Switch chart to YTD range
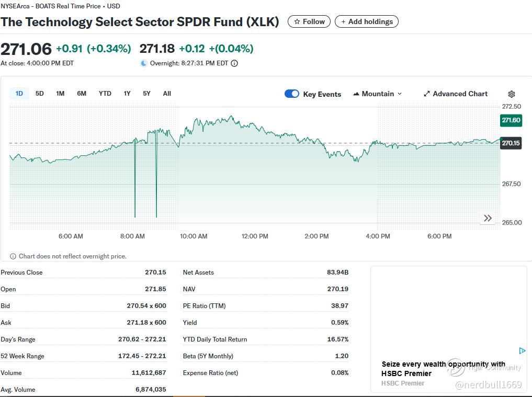532x397 pixels. coord(105,94)
